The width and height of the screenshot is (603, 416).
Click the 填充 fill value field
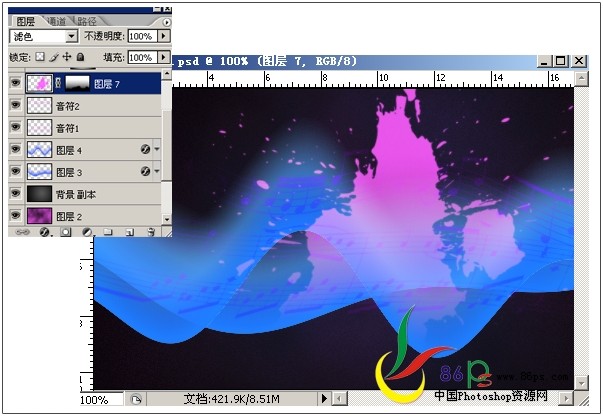pyautogui.click(x=142, y=57)
